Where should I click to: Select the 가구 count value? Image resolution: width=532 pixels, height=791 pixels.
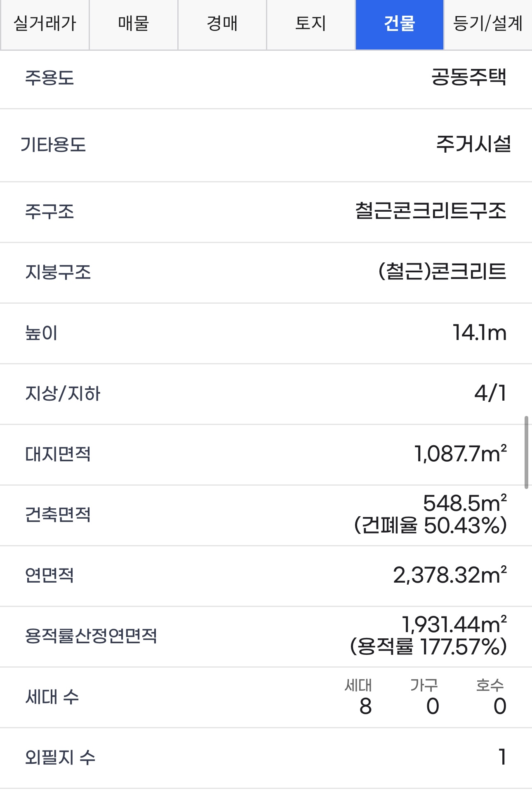click(x=433, y=706)
